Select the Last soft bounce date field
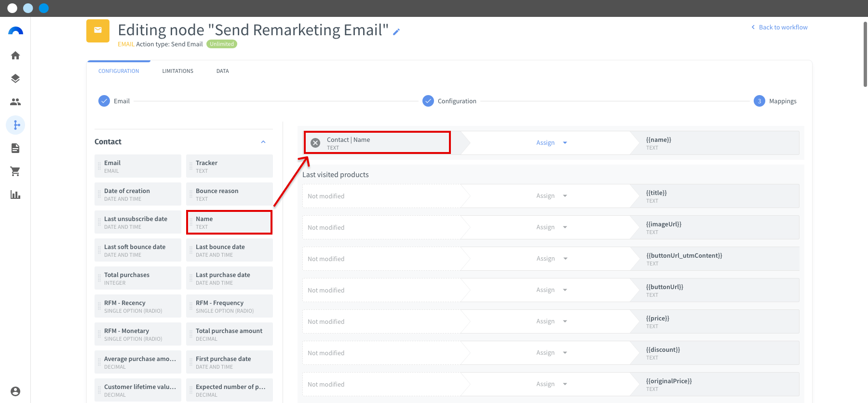The width and height of the screenshot is (868, 403). (x=138, y=250)
